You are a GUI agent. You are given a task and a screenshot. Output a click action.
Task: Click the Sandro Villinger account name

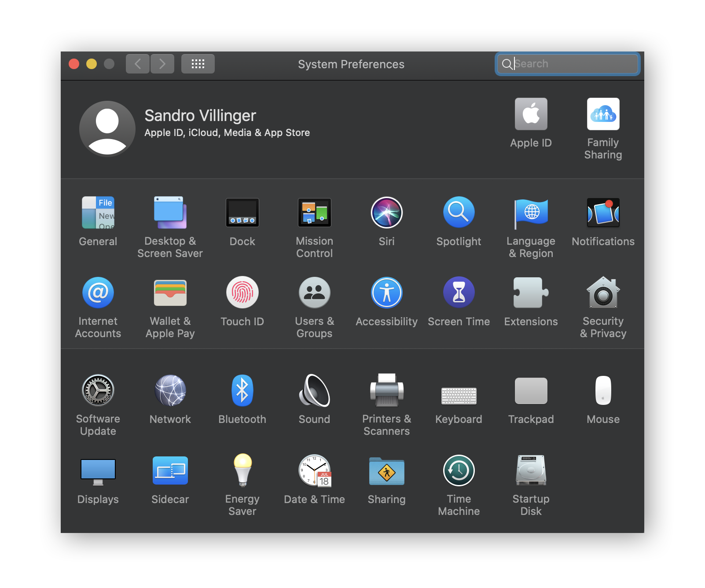click(x=200, y=116)
